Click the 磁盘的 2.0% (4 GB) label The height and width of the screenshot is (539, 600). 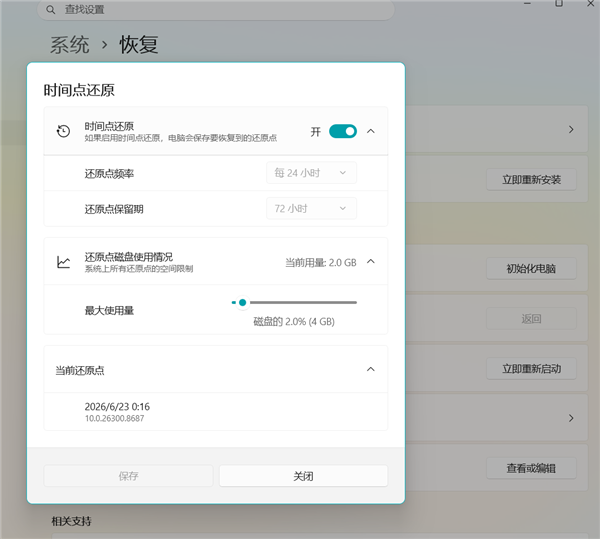pos(294,321)
